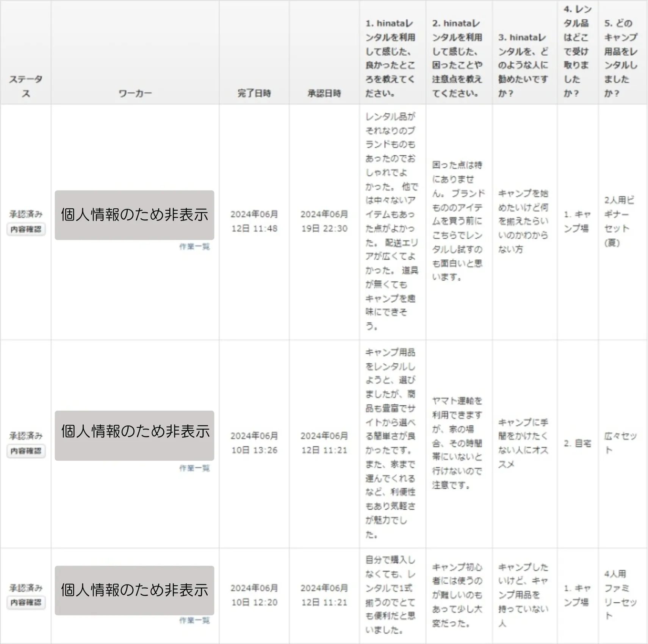Select approval date 2024年06月19日 22:30
The image size is (648, 644).
pos(324,221)
